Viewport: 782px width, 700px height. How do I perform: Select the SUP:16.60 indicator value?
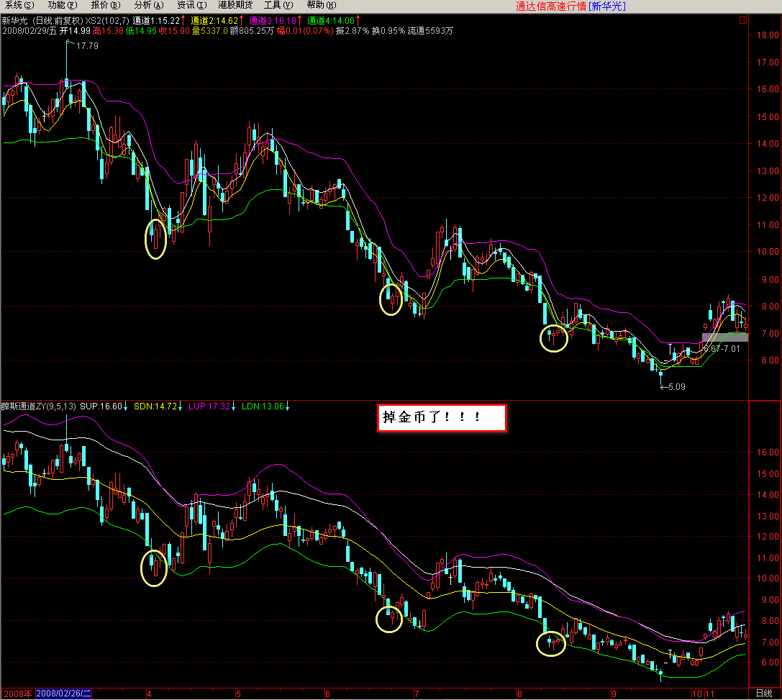coord(101,406)
